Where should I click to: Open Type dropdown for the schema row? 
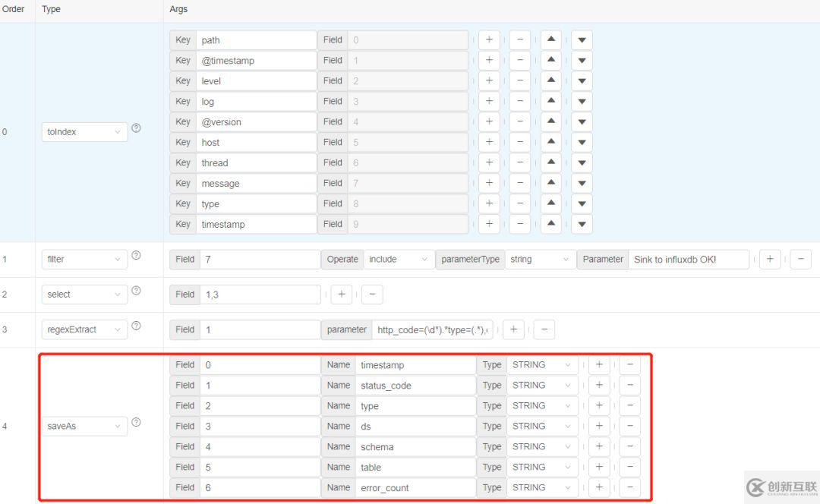tap(541, 447)
